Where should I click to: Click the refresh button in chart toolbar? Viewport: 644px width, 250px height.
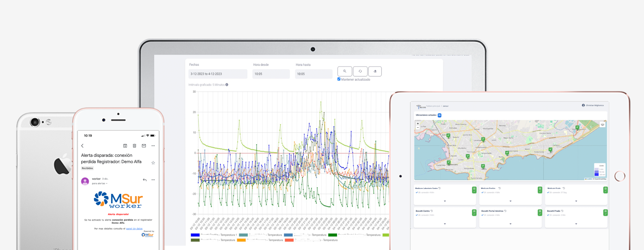click(360, 71)
